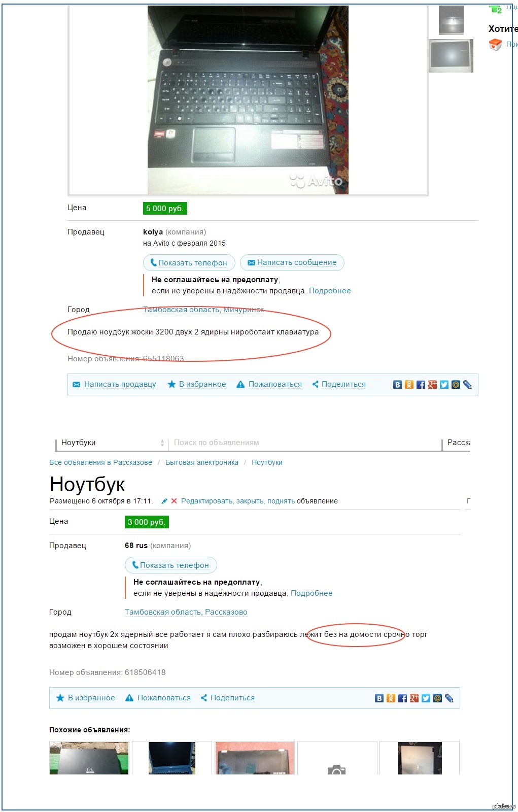Click Mail.ru icon in 68 rus listing
Screen dimensions: 518x812
(437, 698)
